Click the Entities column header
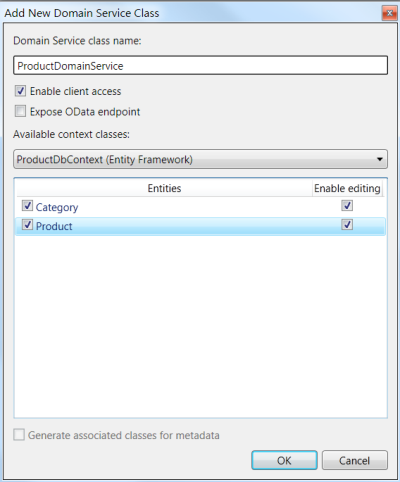The height and width of the screenshot is (482, 400). [x=164, y=188]
